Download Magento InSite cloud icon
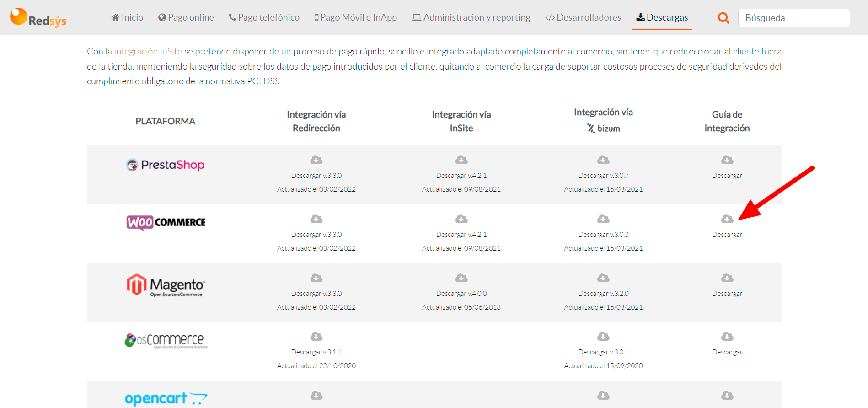Viewport: 868px width, 408px height. point(461,278)
